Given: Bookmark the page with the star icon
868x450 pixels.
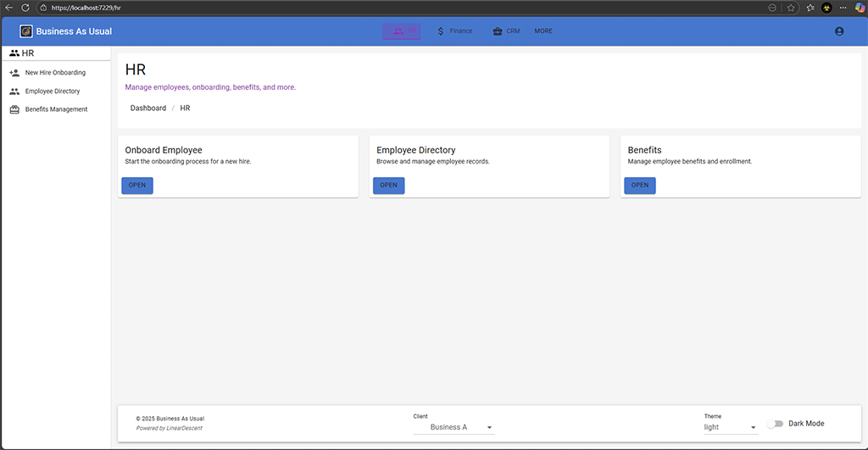Looking at the screenshot, I should pos(790,7).
